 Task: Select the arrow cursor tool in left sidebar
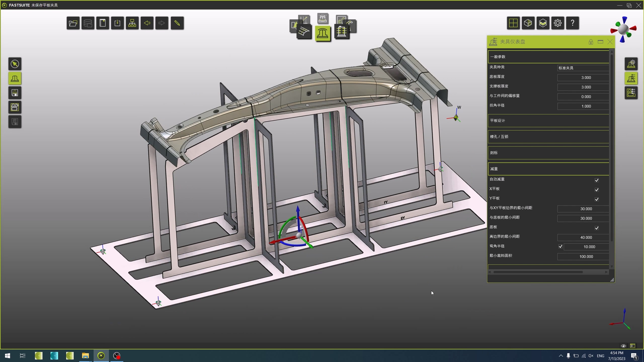coord(15,64)
